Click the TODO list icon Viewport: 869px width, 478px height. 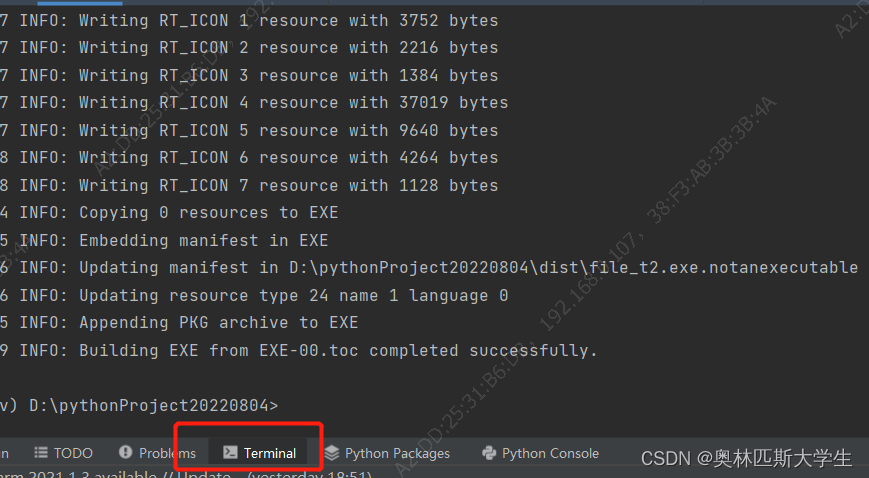tap(40, 452)
